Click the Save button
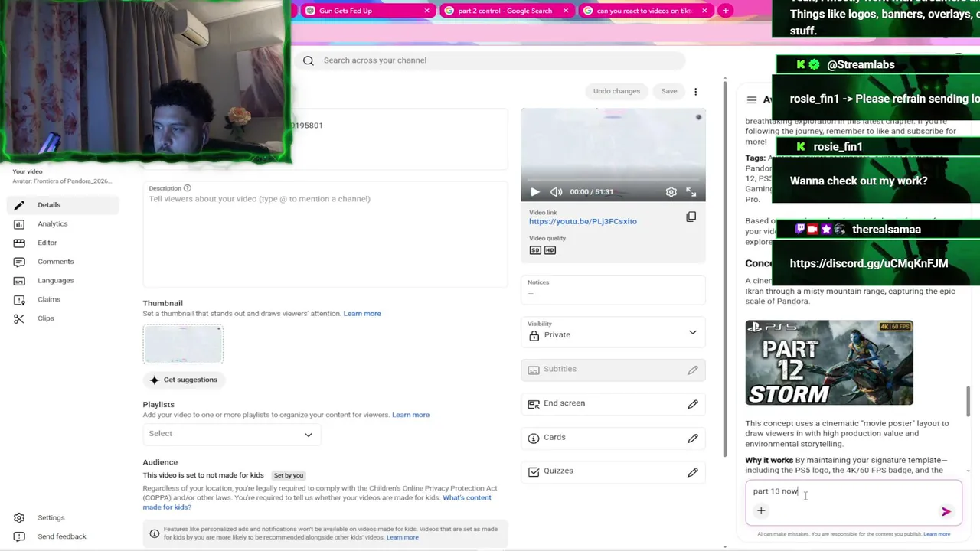Viewport: 980px width, 551px height. [x=669, y=92]
